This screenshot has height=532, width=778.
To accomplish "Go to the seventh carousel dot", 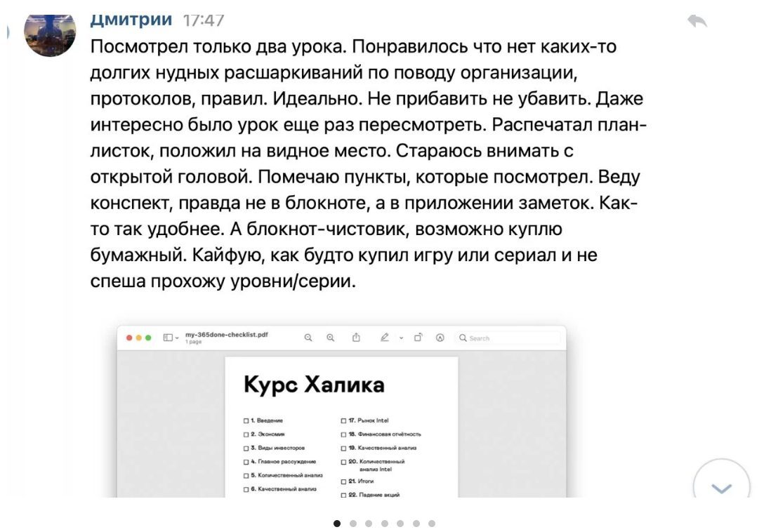I will click(432, 524).
